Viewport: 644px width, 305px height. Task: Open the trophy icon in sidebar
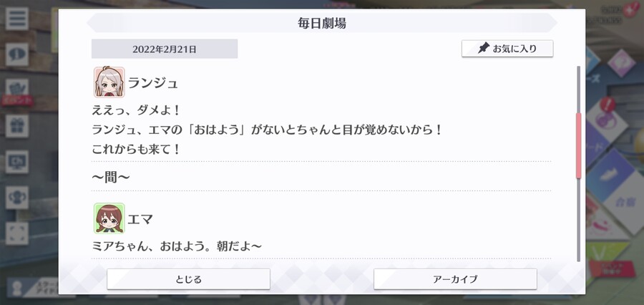point(17,198)
